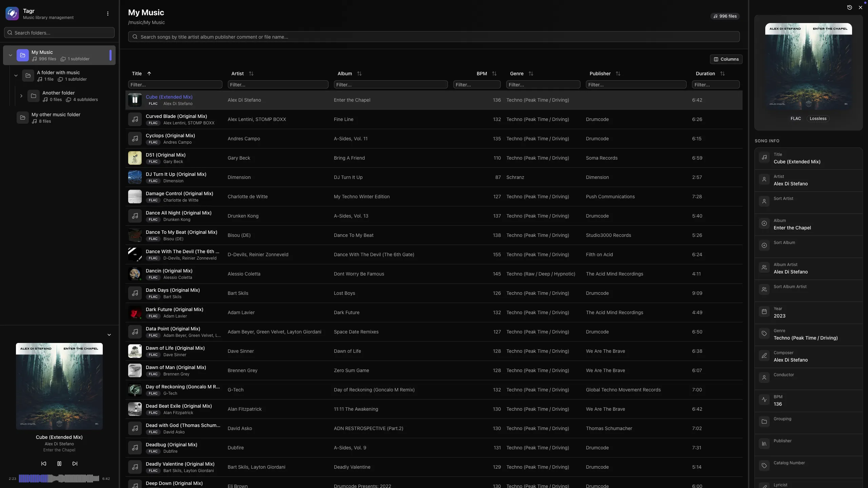Expand the 'Another folder' tree node
The width and height of the screenshot is (868, 488).
coord(21,96)
